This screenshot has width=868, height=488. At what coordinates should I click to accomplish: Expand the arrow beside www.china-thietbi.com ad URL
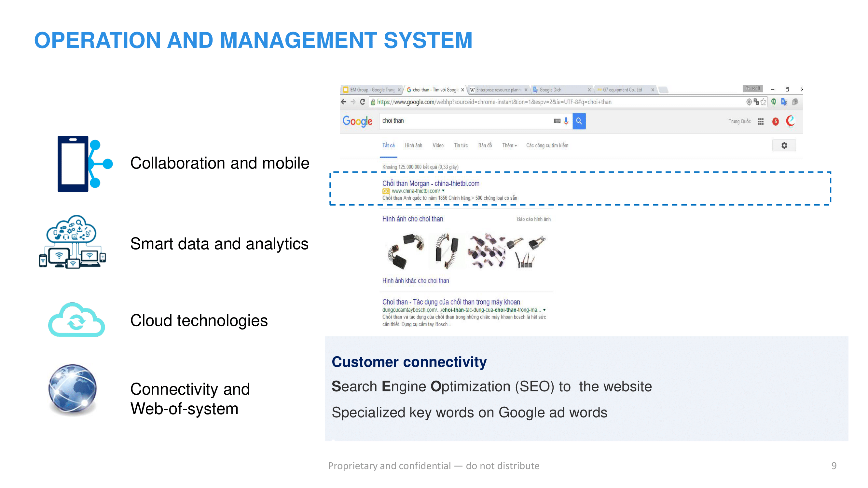pos(443,191)
